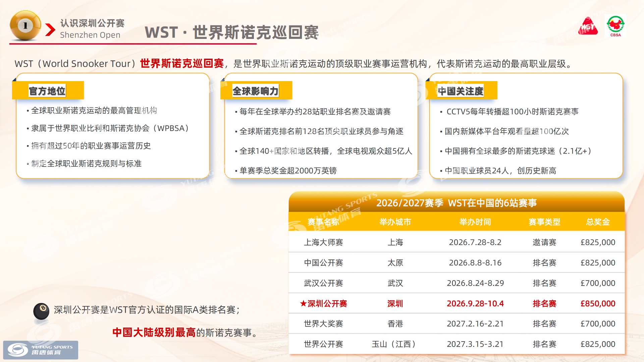
Task: Select the 中国公开赛 table cell
Action: 323,262
